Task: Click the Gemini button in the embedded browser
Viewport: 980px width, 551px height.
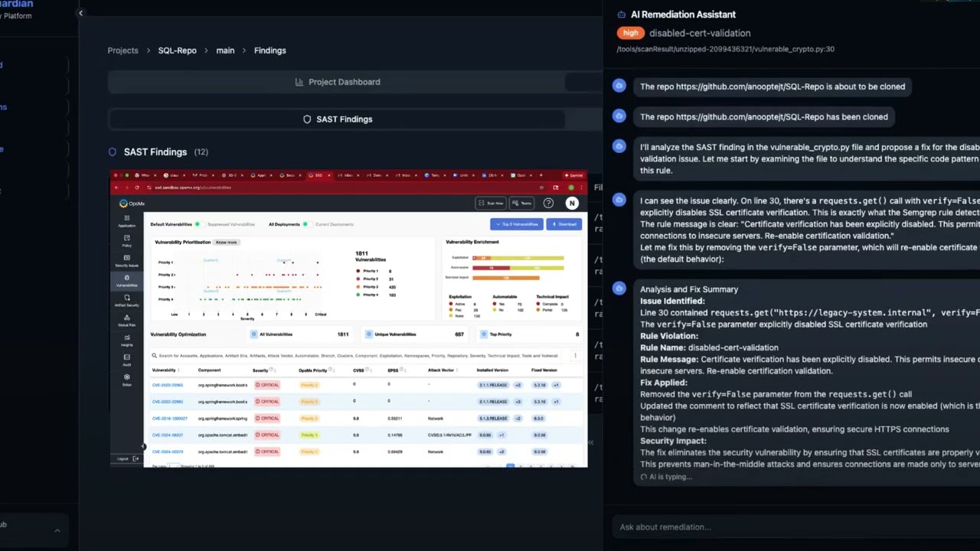Action: (573, 175)
